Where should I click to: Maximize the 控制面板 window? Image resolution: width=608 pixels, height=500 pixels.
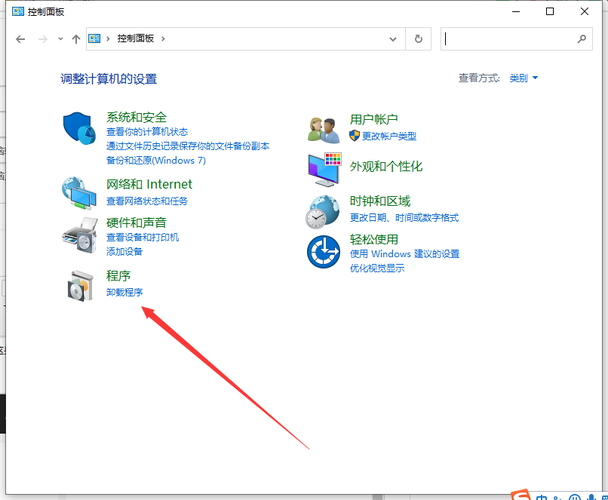pos(550,12)
